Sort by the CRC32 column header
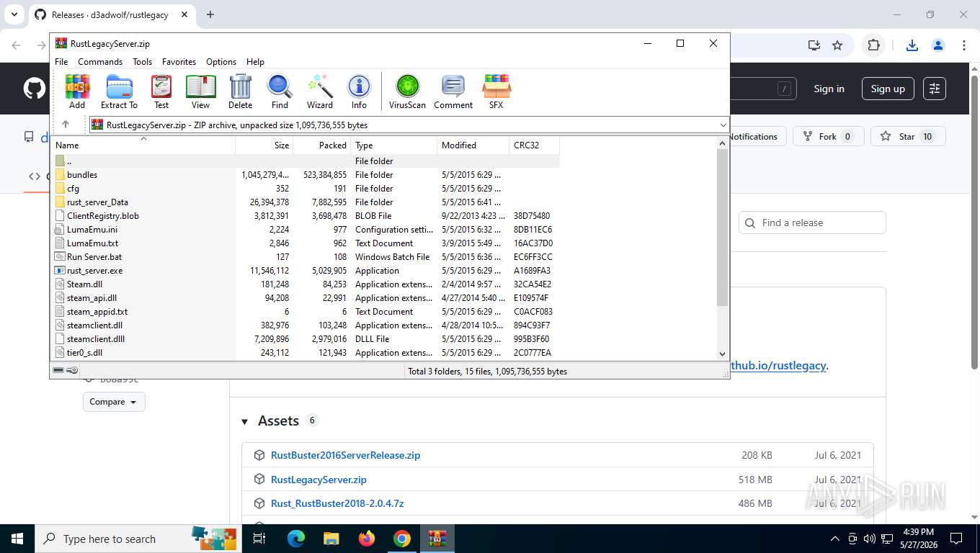This screenshot has width=980, height=553. click(x=534, y=145)
